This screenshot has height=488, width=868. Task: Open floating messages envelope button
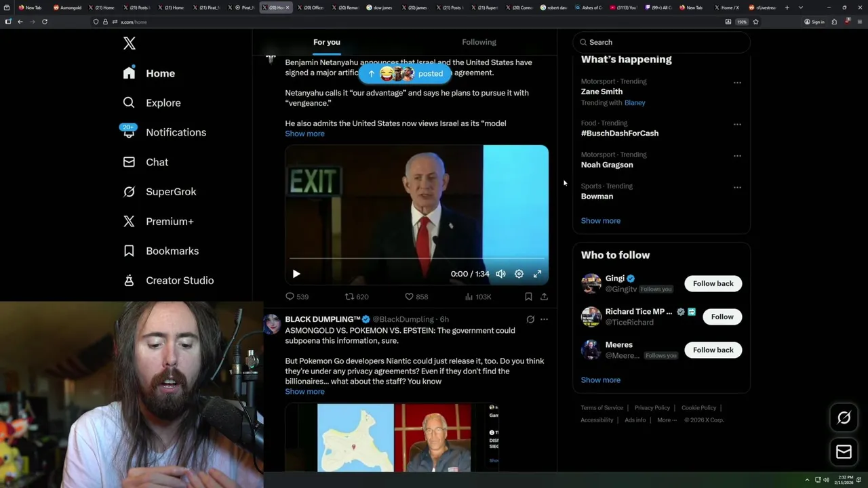(844, 451)
